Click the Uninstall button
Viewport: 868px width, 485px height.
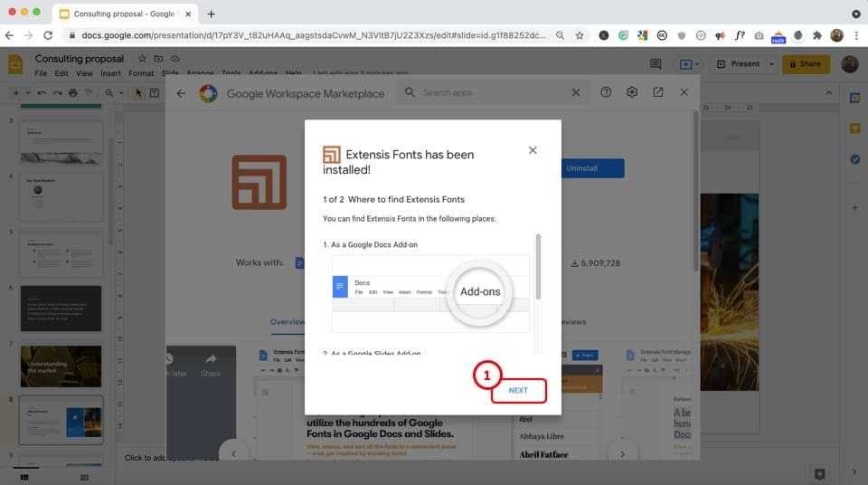[x=581, y=168]
